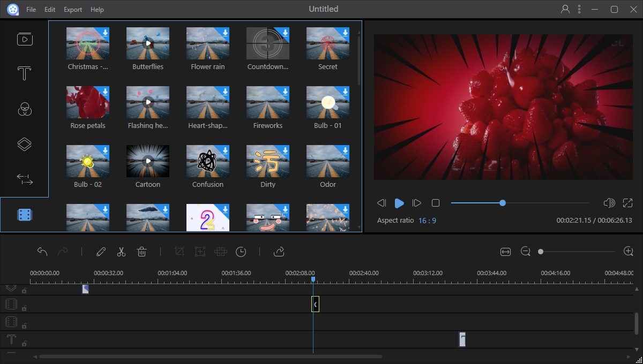Image resolution: width=643 pixels, height=364 pixels.
Task: Open the Transitions panel icon
Action: click(x=25, y=179)
